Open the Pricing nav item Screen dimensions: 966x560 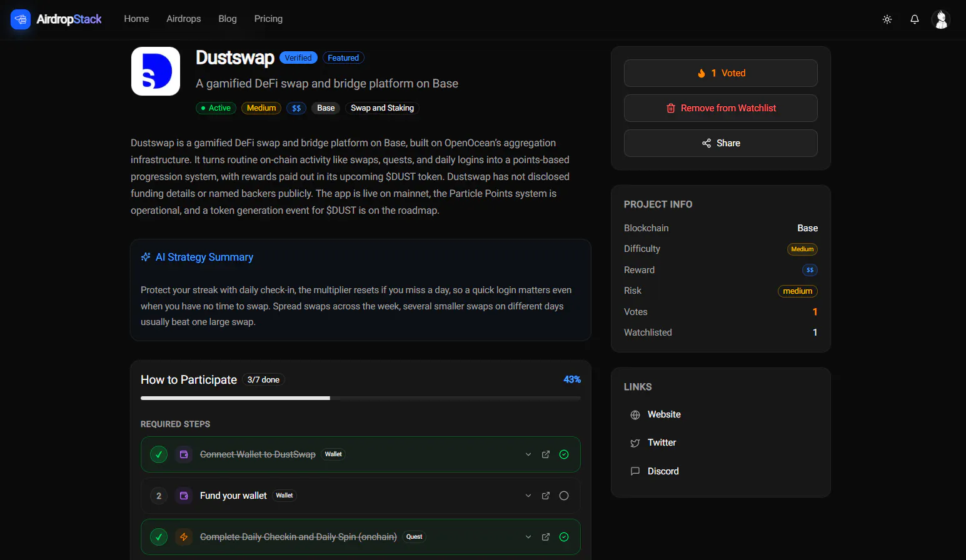coord(268,19)
